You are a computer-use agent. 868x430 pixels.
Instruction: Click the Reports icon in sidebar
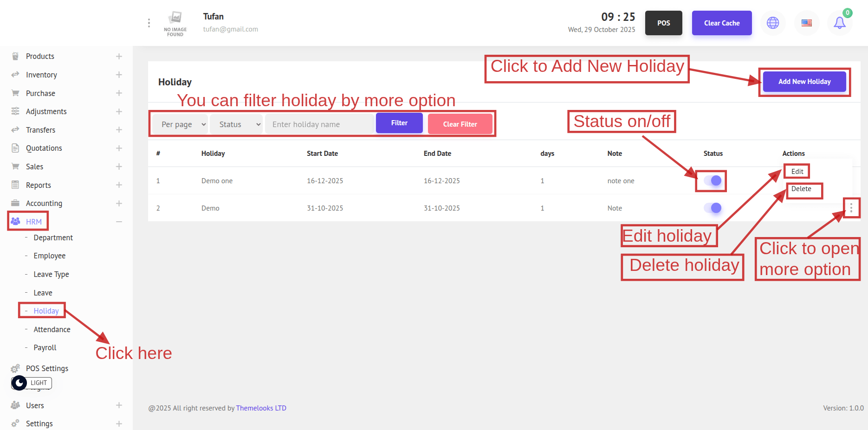click(15, 185)
